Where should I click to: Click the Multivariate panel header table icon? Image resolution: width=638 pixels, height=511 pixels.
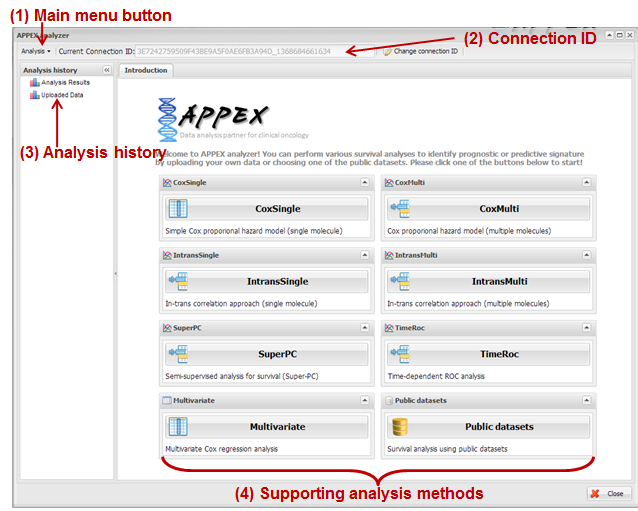[167, 401]
